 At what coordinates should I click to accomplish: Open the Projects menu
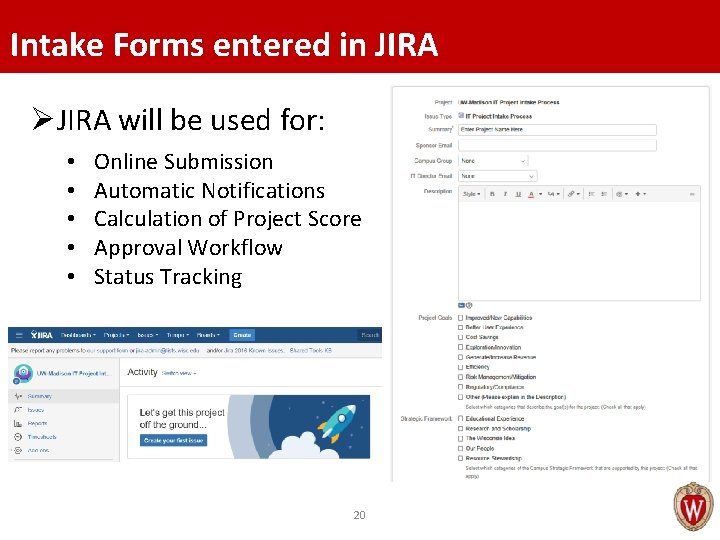117,335
